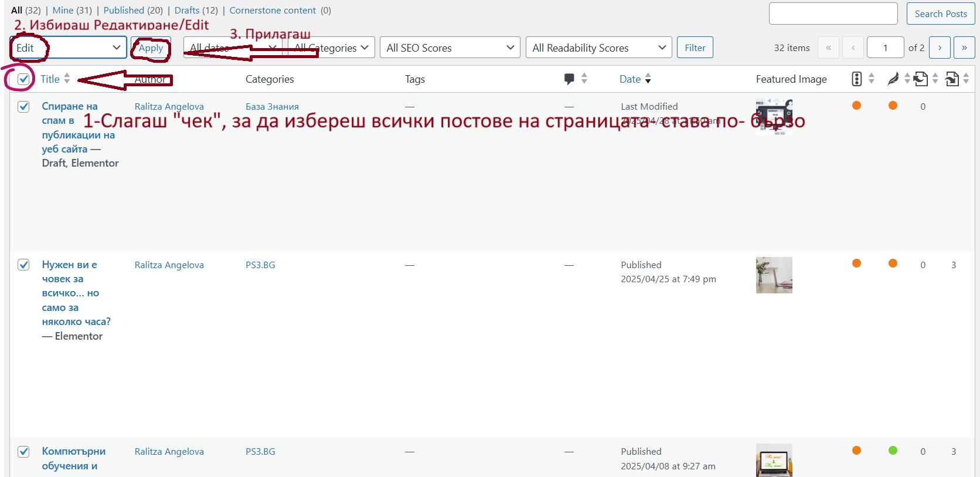Expand the All SEO Scores dropdown
Image resolution: width=980 pixels, height=477 pixels.
coord(450,48)
